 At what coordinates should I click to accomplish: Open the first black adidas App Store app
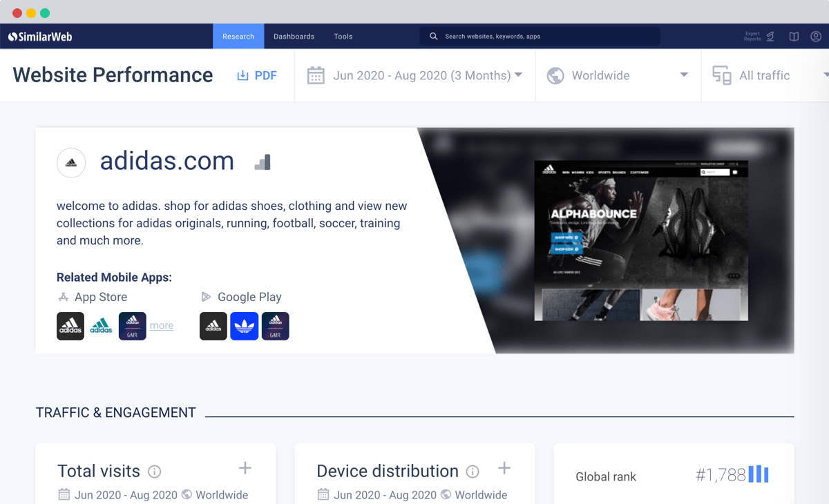point(70,326)
